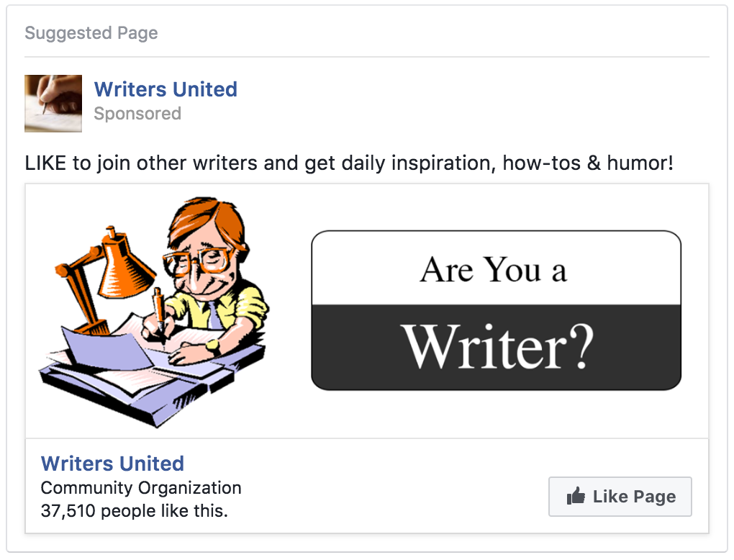Click the "Are You a" white banner text

tap(494, 270)
